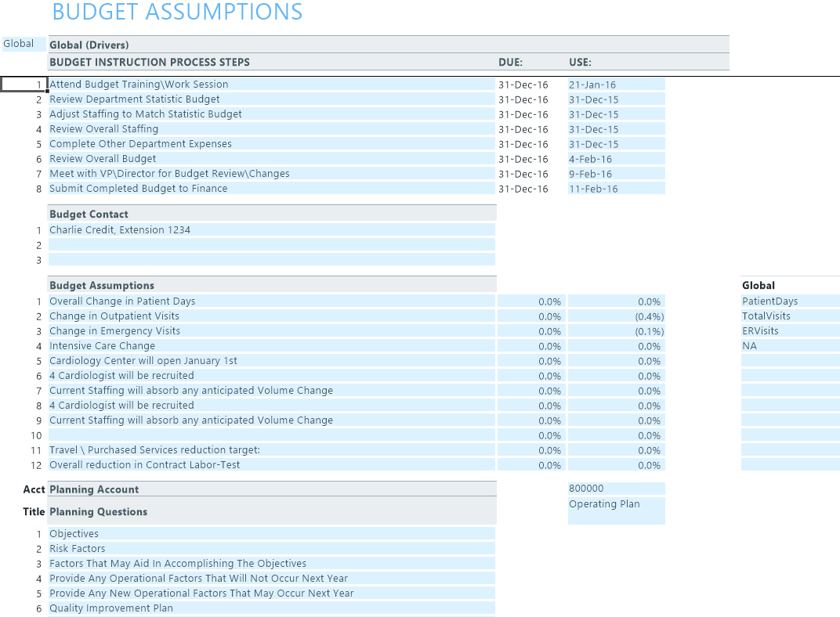Select the 'Attend Budget Training\Work Session' cell

pyautogui.click(x=139, y=85)
